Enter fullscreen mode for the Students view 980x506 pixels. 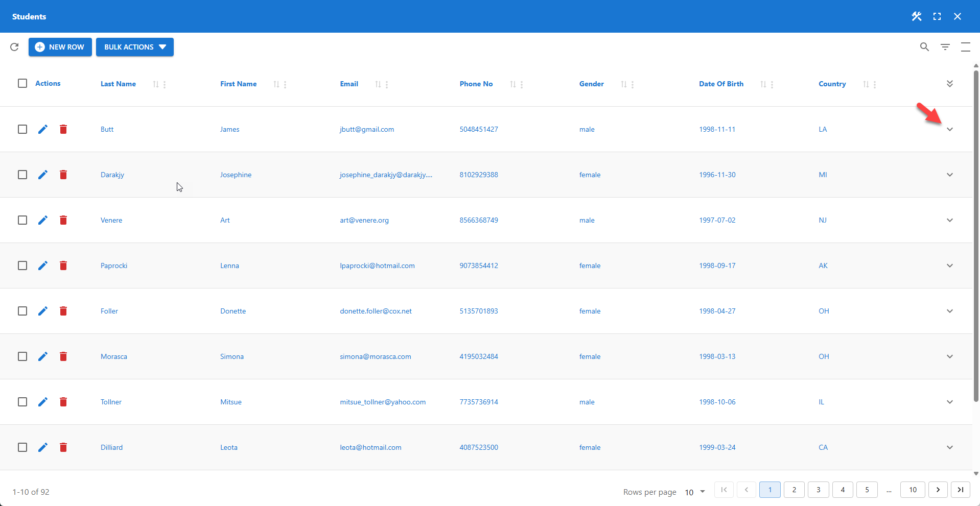coord(937,16)
